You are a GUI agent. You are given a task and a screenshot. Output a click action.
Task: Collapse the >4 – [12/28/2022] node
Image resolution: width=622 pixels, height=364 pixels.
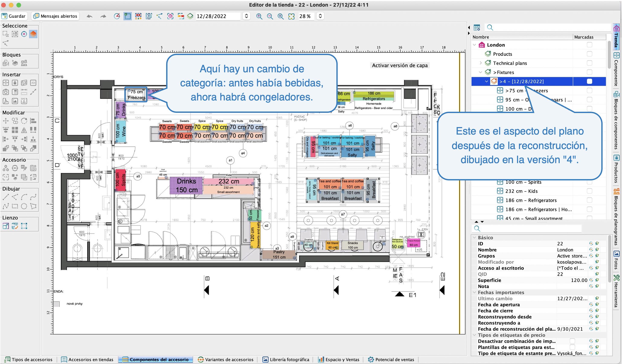click(487, 81)
